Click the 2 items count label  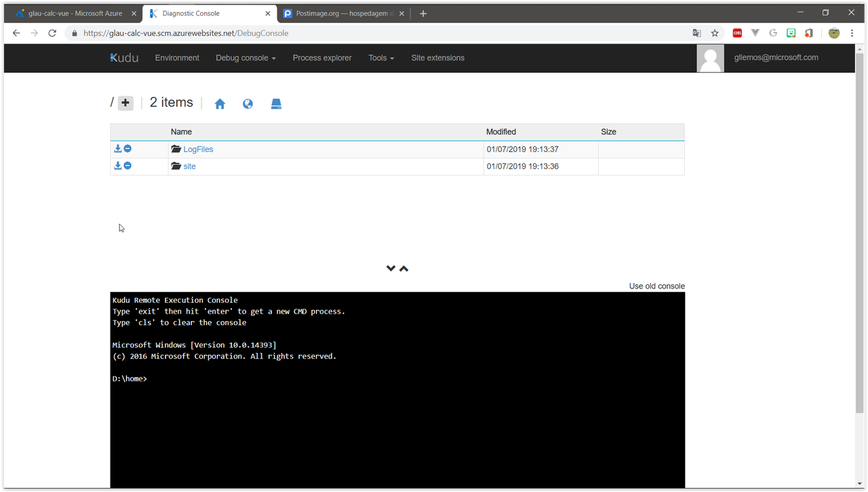click(x=171, y=102)
